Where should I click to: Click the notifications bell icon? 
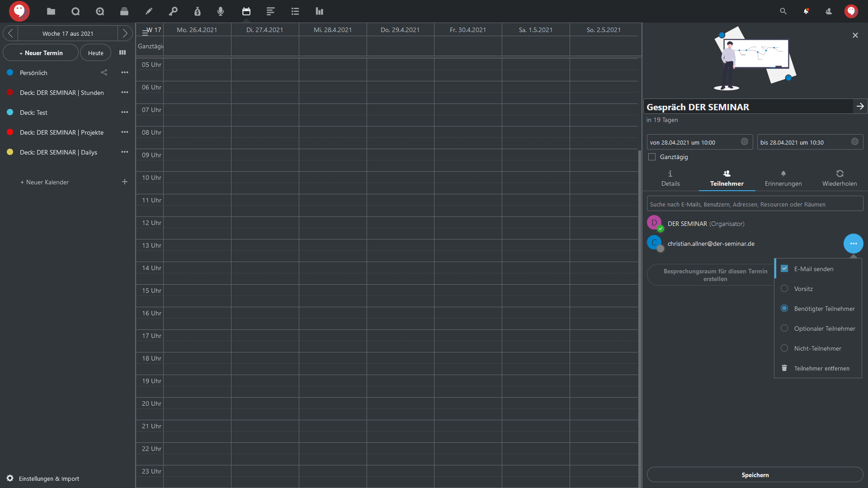pos(806,11)
